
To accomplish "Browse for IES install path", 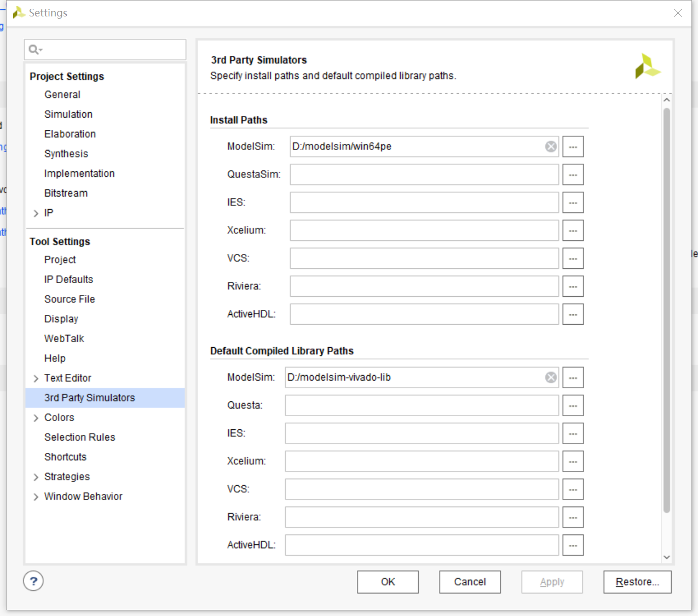I will click(x=573, y=203).
